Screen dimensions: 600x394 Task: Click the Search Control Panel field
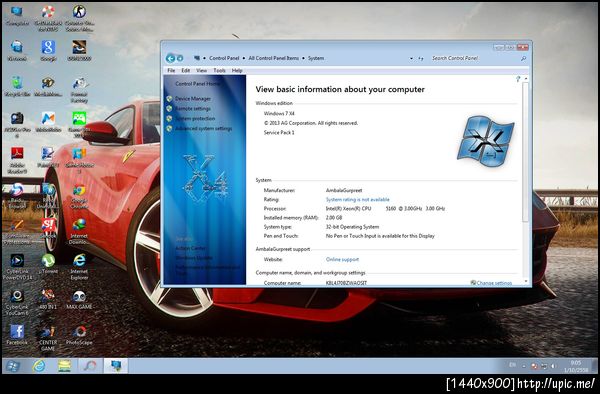(474, 58)
